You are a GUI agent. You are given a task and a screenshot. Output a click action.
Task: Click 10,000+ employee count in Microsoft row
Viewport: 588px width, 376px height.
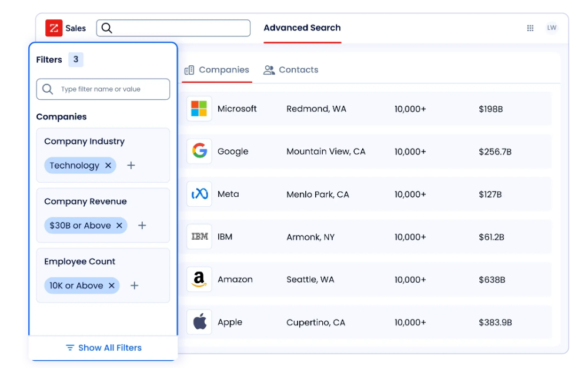tap(410, 109)
